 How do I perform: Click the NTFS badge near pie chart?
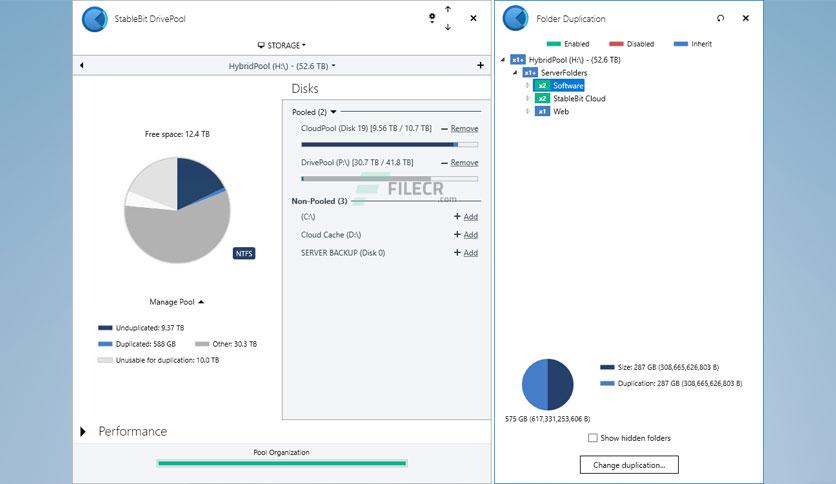(x=244, y=253)
